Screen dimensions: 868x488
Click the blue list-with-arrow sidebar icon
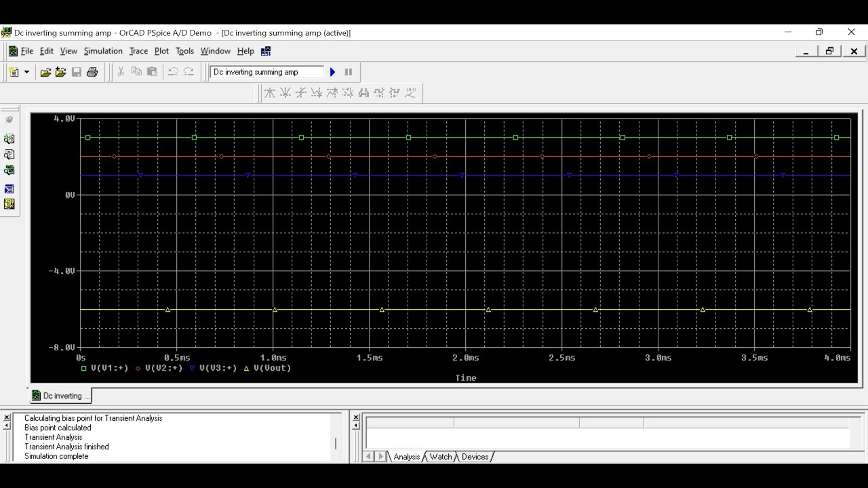(9, 189)
